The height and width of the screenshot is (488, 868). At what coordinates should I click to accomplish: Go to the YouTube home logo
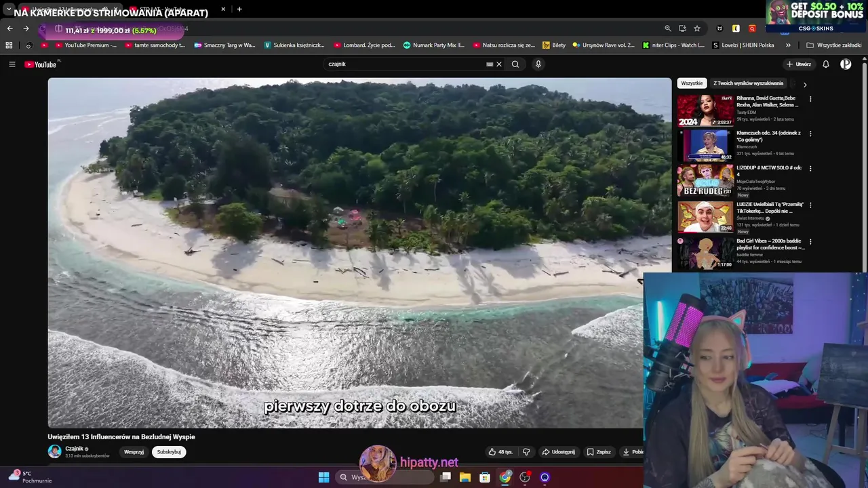tap(41, 64)
